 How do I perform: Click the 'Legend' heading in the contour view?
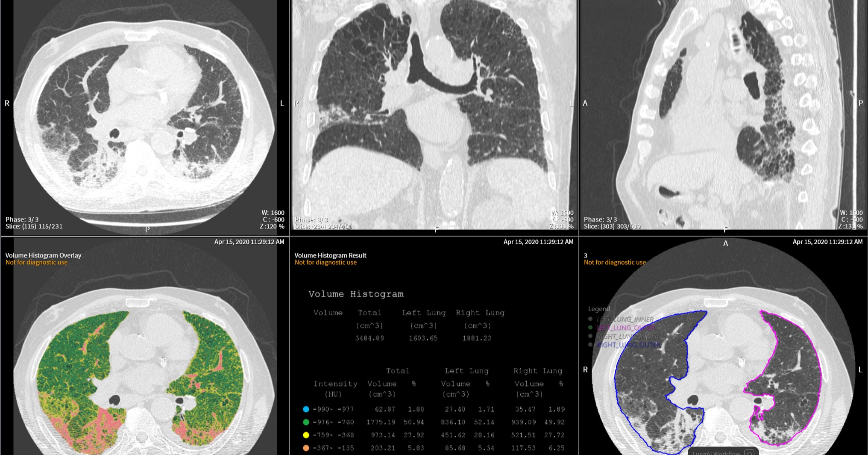(x=599, y=309)
